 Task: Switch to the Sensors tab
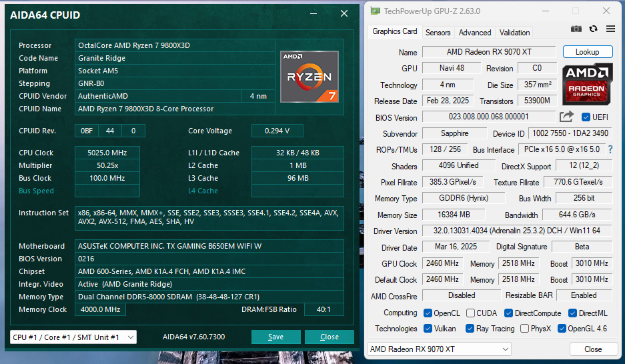[438, 33]
